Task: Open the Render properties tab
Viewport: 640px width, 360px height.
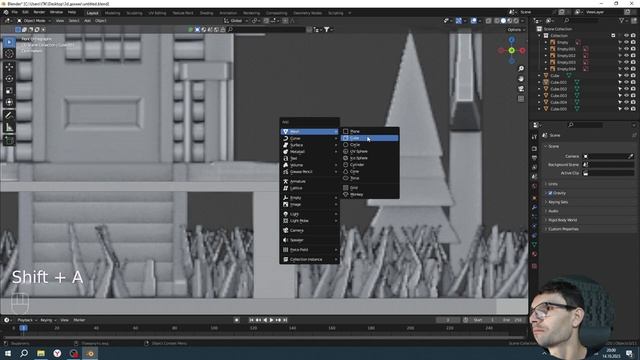Action: 534,148
